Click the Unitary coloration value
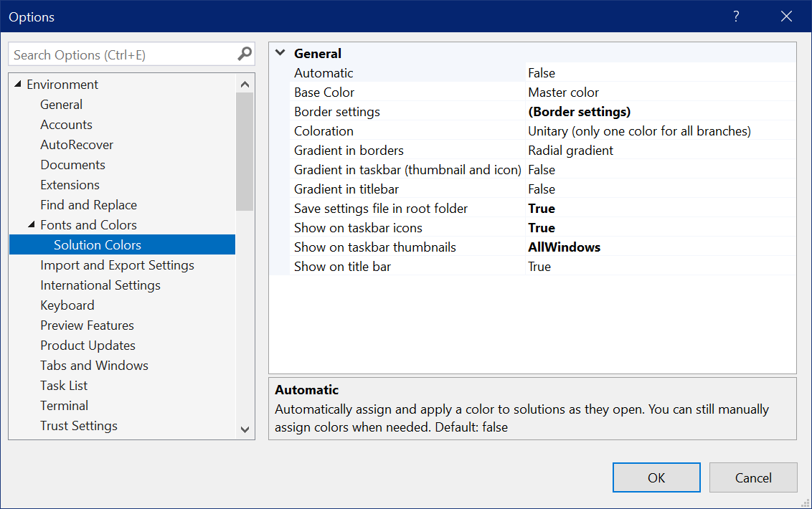Screen dimensions: 812x509 (640, 131)
